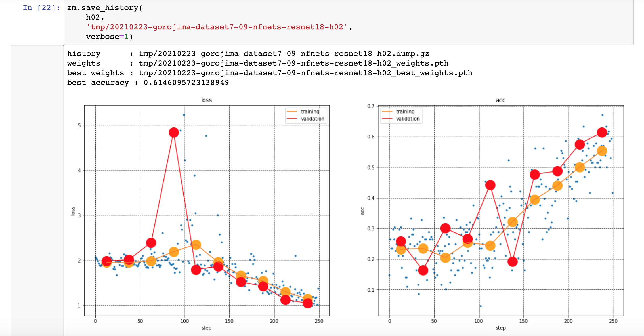Click the weights.pth path output line

click(x=293, y=63)
